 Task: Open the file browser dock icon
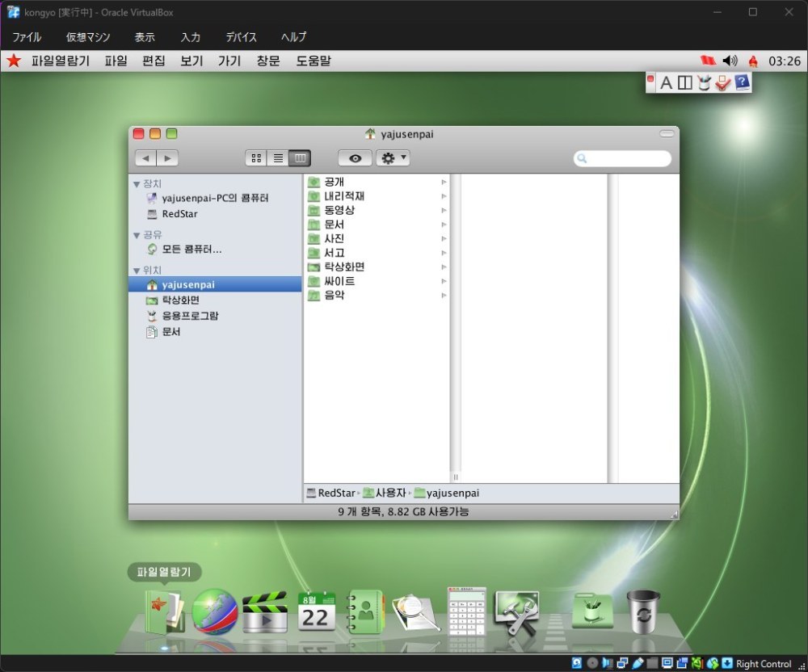[x=165, y=612]
